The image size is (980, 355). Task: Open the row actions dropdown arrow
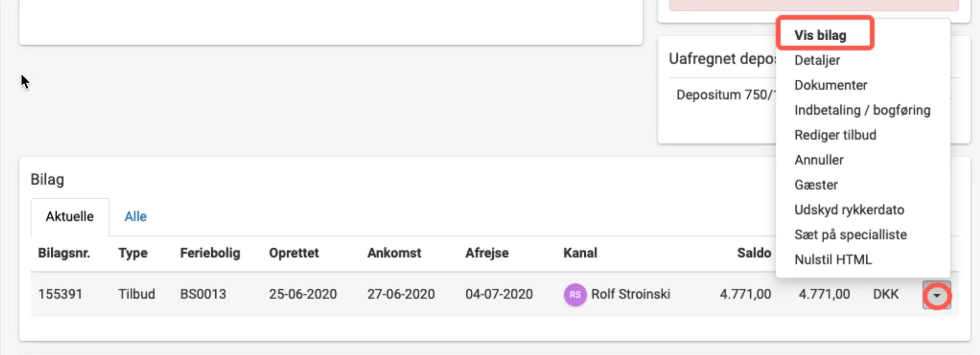(936, 295)
